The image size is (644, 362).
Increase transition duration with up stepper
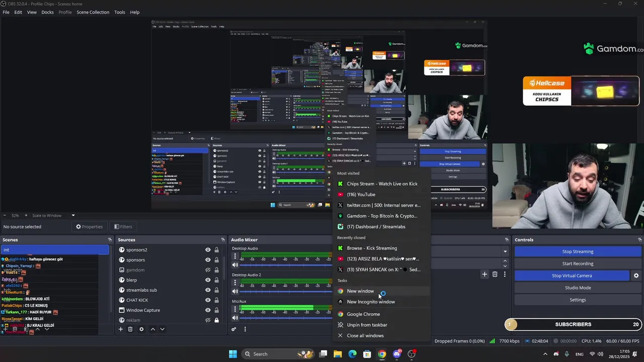[x=505, y=261]
